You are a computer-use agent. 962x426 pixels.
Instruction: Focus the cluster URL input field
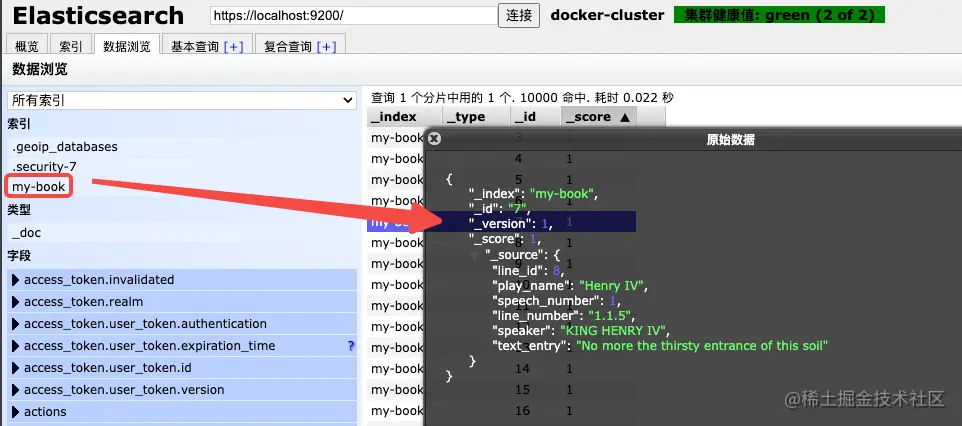(353, 15)
